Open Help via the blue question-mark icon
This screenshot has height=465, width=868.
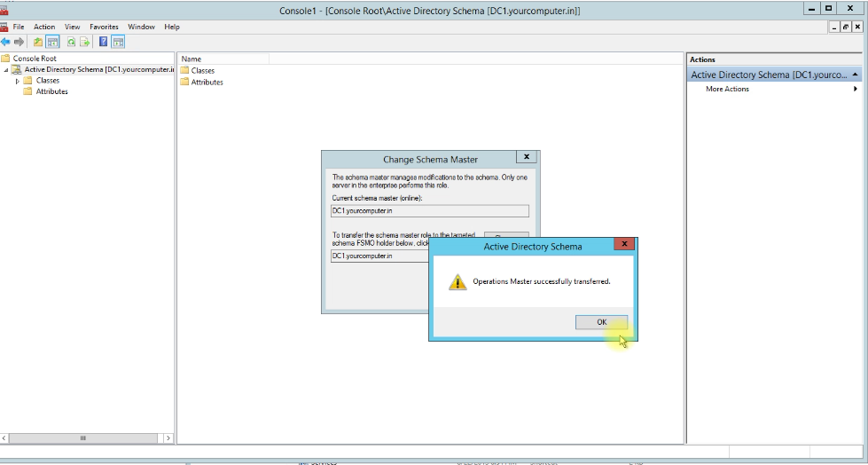click(103, 42)
